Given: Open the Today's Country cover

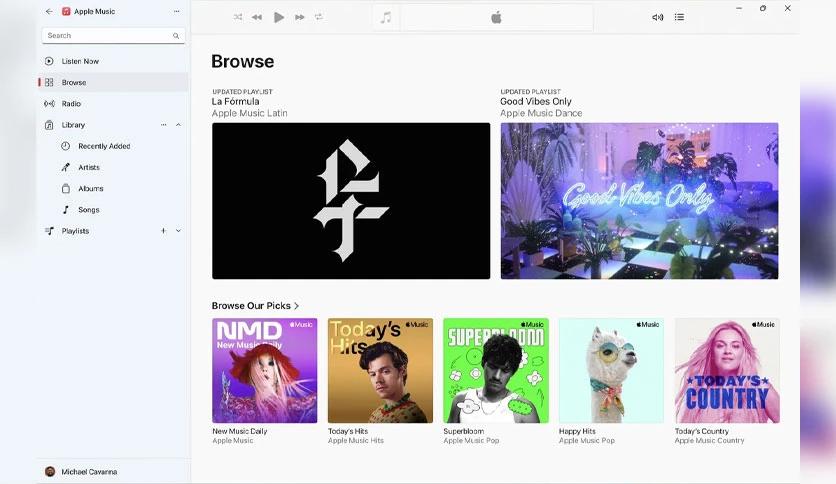Looking at the screenshot, I should (727, 370).
